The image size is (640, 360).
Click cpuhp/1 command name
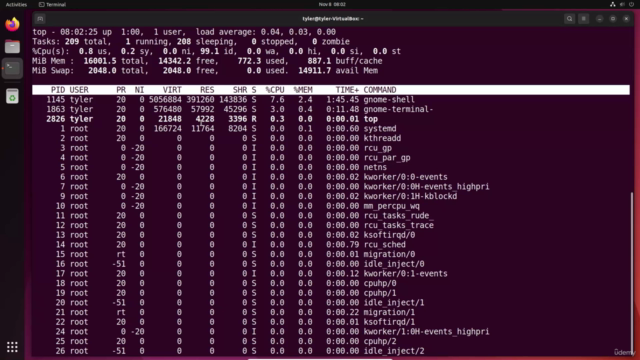(380, 293)
